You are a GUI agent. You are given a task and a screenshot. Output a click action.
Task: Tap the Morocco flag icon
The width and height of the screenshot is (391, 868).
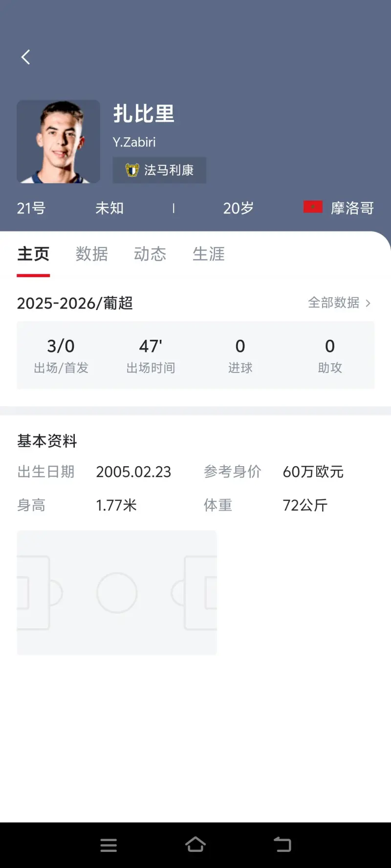pos(313,207)
